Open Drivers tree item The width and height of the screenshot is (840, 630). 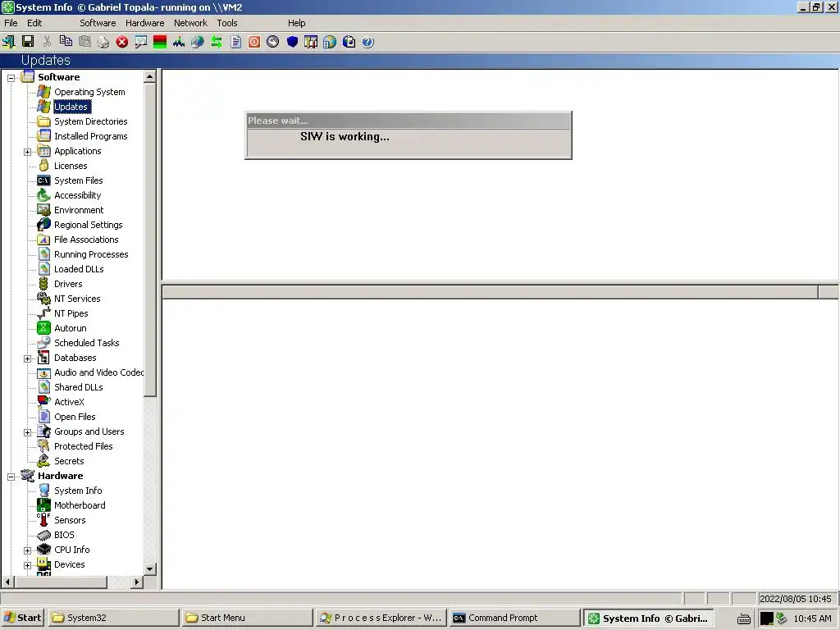[x=68, y=284]
